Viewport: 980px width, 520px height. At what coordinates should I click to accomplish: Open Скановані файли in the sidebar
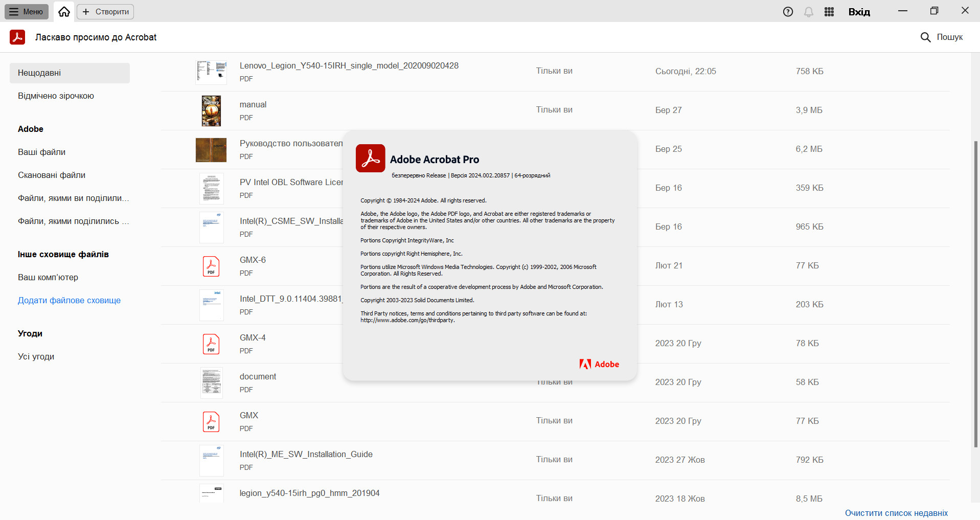pyautogui.click(x=52, y=175)
